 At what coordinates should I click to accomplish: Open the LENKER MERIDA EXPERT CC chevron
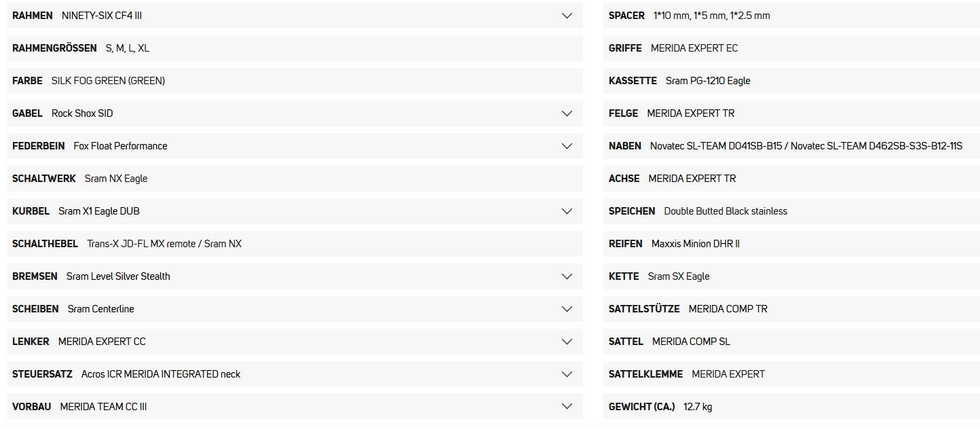click(567, 342)
